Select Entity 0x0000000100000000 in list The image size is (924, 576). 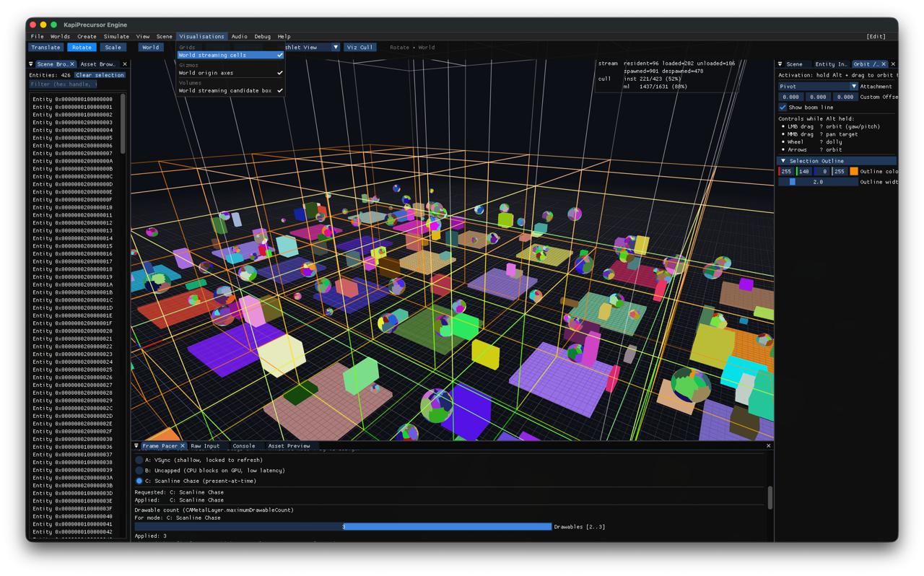(73, 100)
